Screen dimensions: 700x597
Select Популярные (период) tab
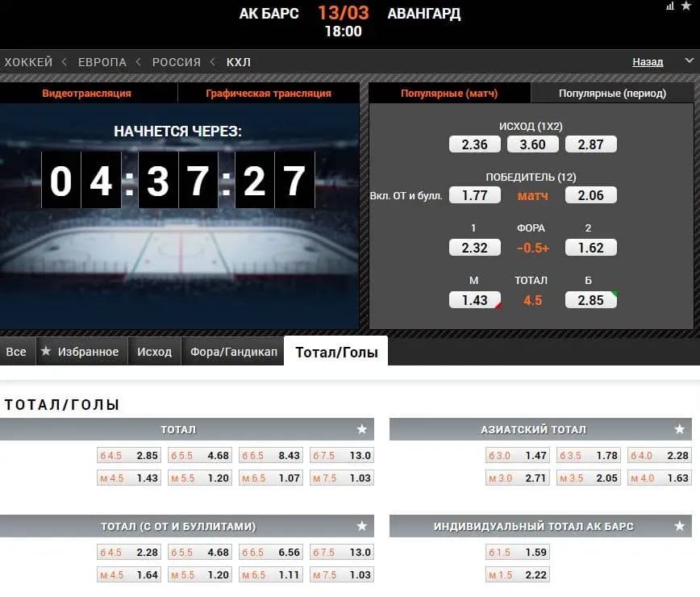click(612, 94)
